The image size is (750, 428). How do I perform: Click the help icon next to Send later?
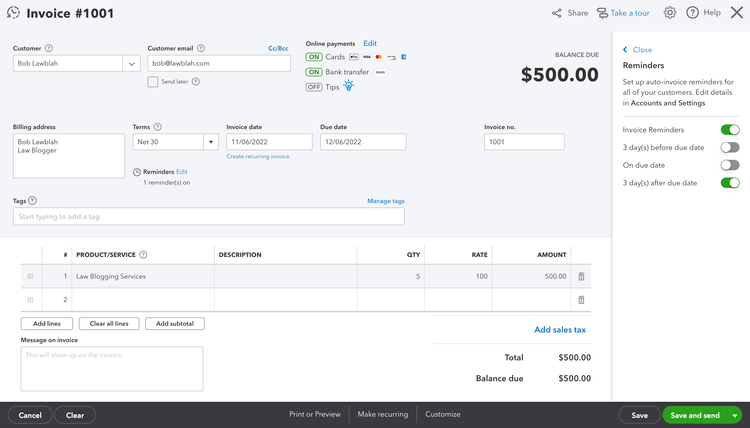point(196,82)
